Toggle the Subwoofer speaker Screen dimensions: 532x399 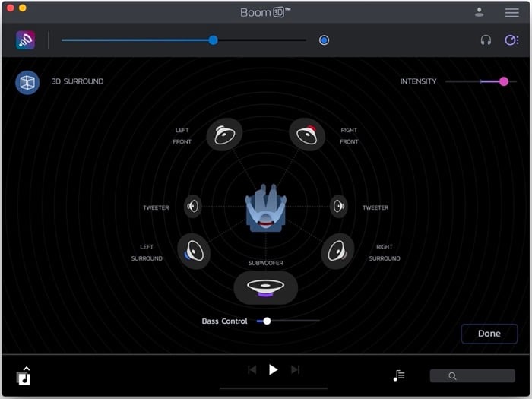click(266, 288)
